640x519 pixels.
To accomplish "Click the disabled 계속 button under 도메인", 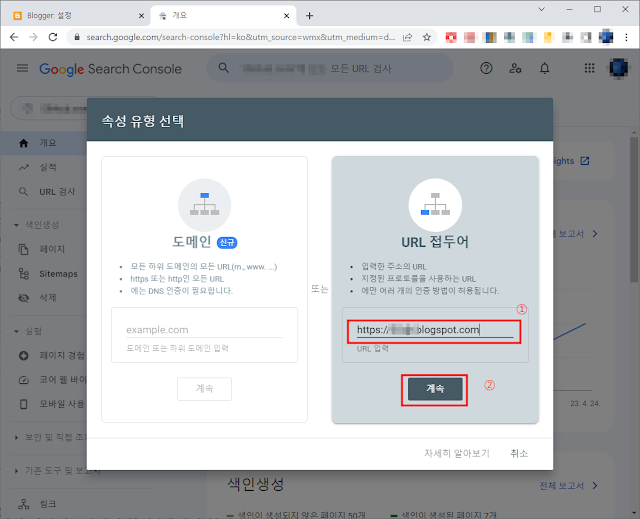I will [204, 389].
